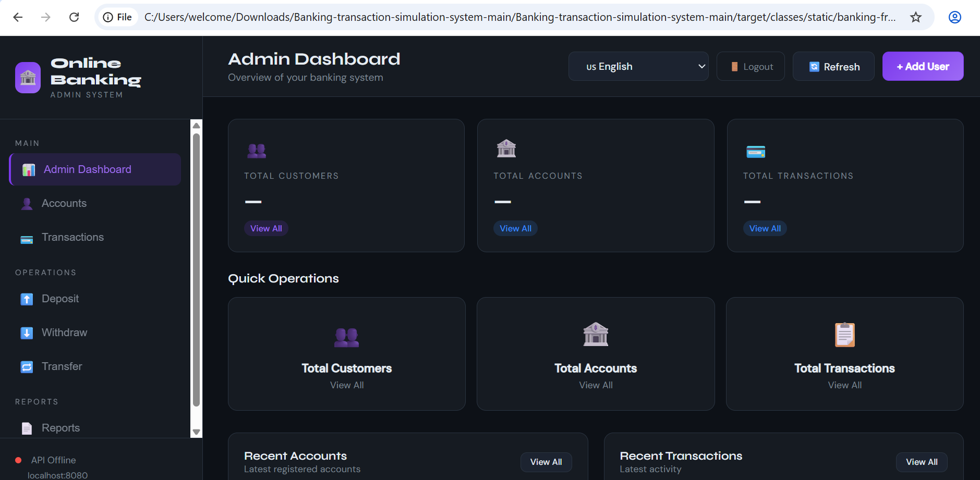Screen dimensions: 980x480
Task: Open the English language dropdown
Action: [638, 66]
